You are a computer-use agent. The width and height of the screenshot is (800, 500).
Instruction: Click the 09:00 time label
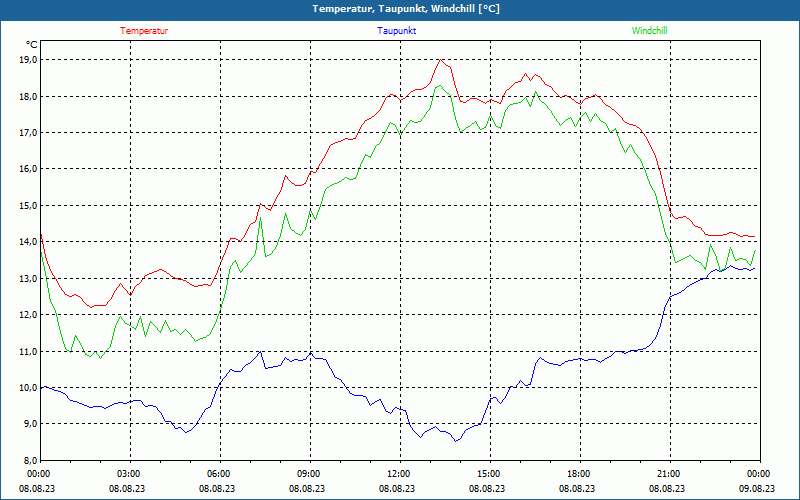(310, 474)
